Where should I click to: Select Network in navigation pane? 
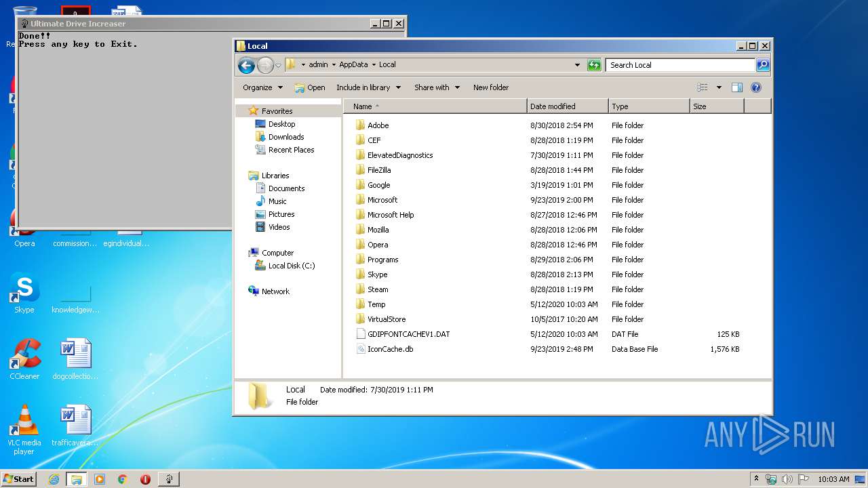pyautogui.click(x=275, y=291)
